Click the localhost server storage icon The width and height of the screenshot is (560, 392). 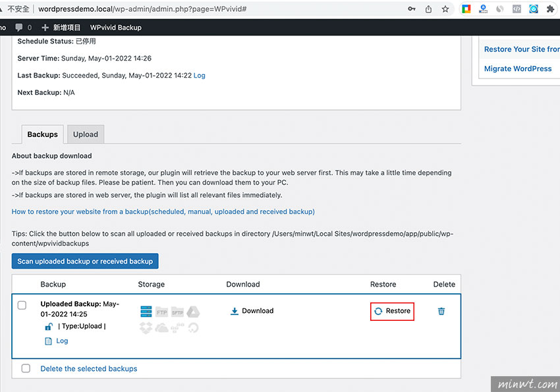coord(146,312)
